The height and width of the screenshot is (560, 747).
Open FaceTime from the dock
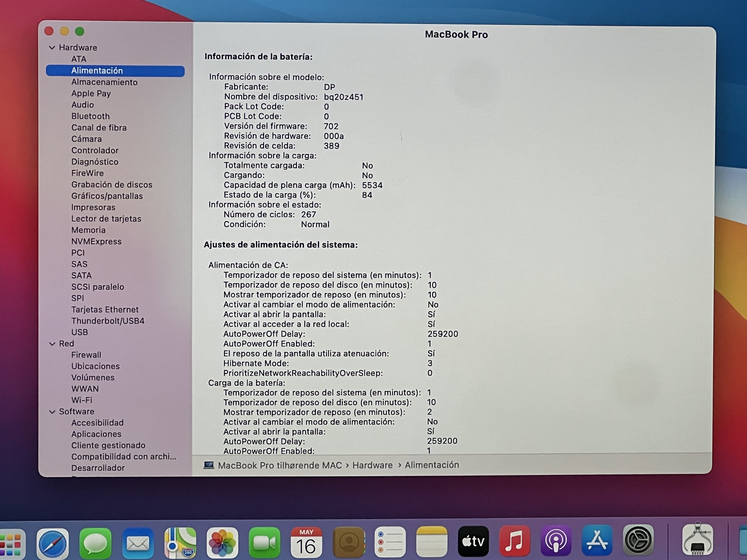[264, 542]
